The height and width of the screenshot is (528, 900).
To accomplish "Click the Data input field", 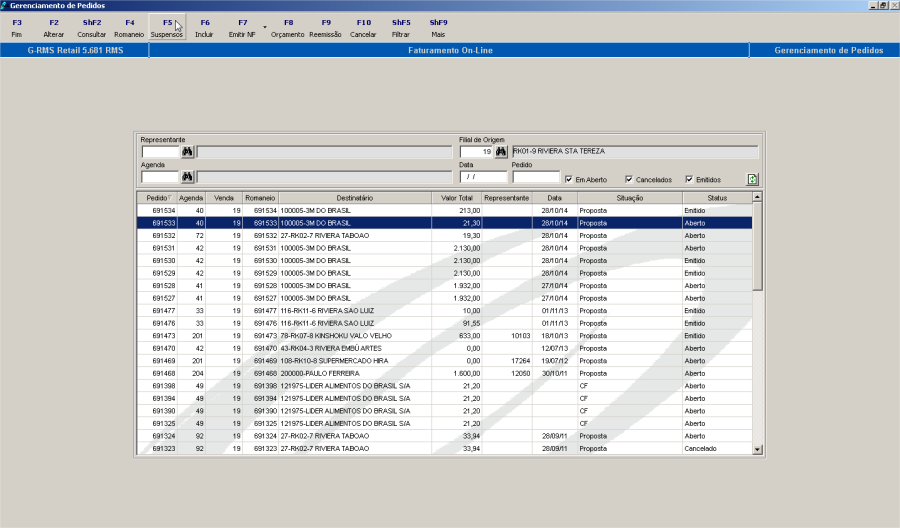I will pos(483,177).
